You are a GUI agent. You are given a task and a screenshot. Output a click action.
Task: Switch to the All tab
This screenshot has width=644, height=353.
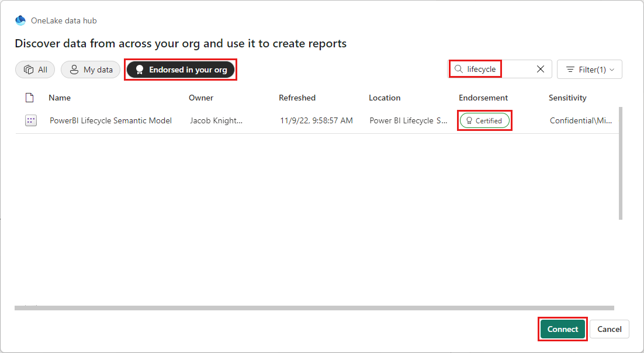(35, 69)
